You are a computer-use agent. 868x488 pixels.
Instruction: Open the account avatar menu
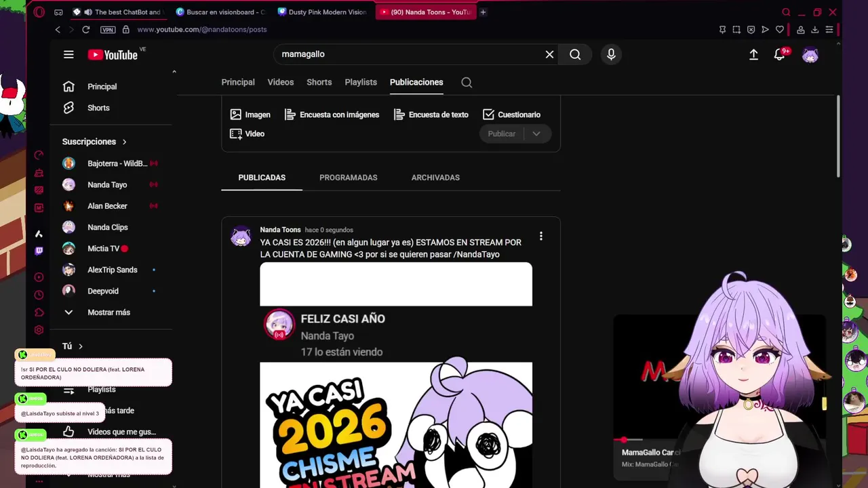tap(810, 55)
